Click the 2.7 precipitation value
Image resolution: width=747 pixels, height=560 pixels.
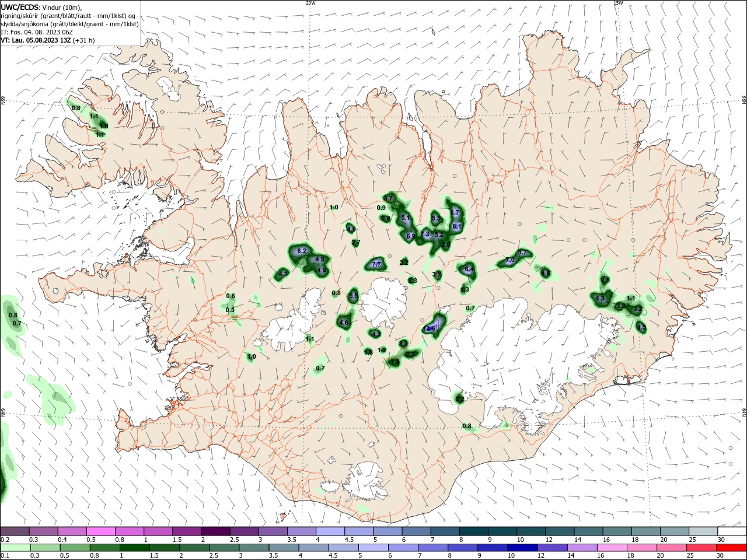pos(356,243)
